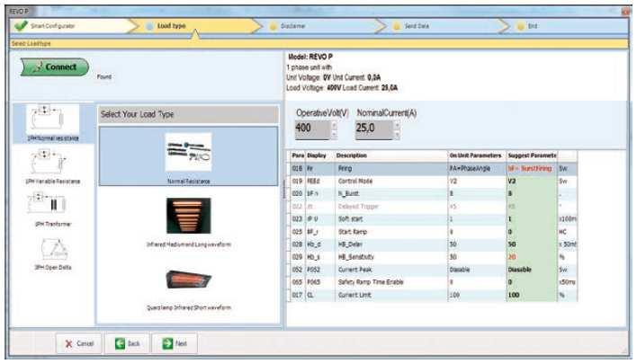Click the NominalCurrent(A) value field
637x364 pixels.
(373, 129)
